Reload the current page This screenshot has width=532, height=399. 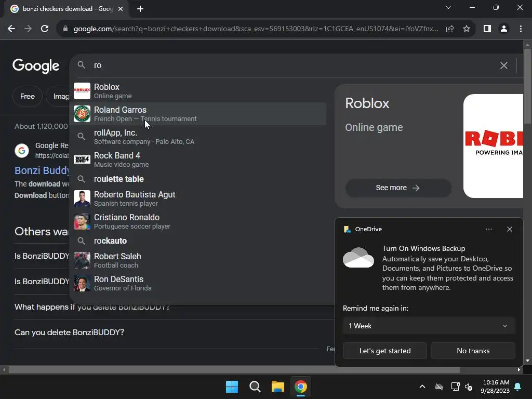tap(45, 29)
